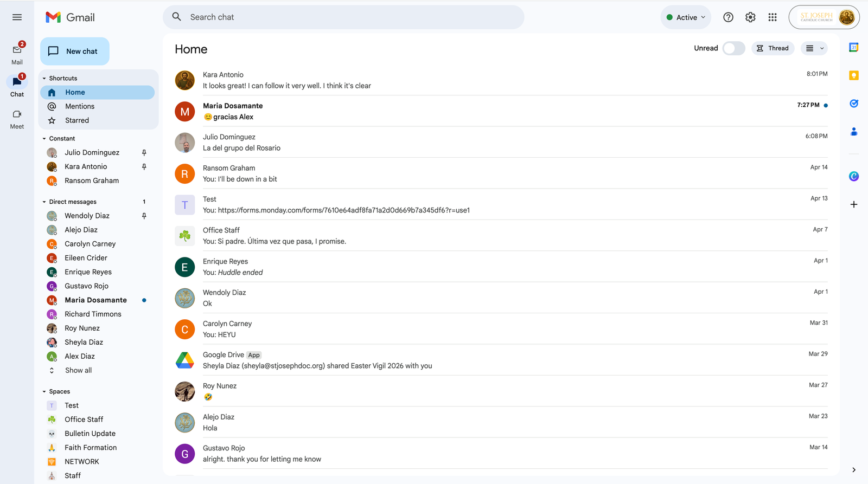This screenshot has height=484, width=868.
Task: Open the Office Staff space in the sidebar
Action: (x=98, y=420)
